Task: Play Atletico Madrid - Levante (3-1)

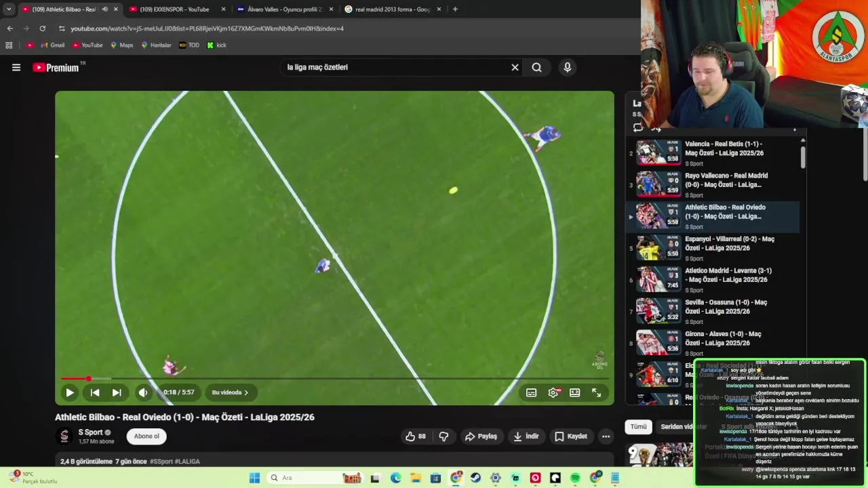Action: pyautogui.click(x=712, y=279)
